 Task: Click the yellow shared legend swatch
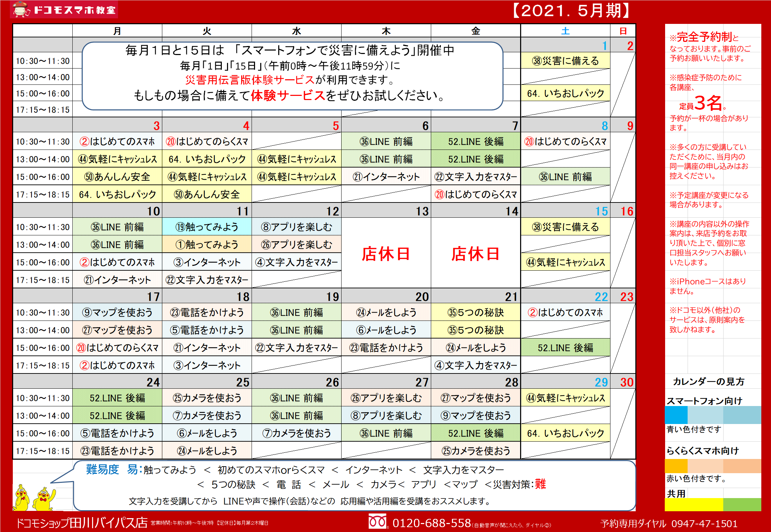[x=693, y=504]
